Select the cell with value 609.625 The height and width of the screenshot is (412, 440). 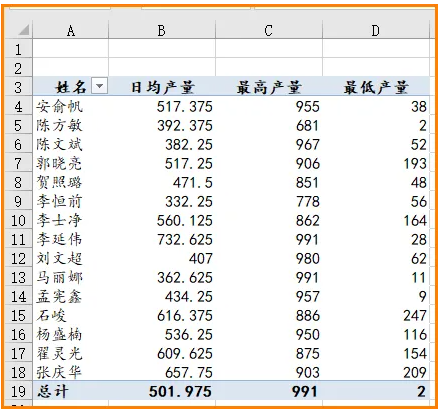(x=162, y=353)
